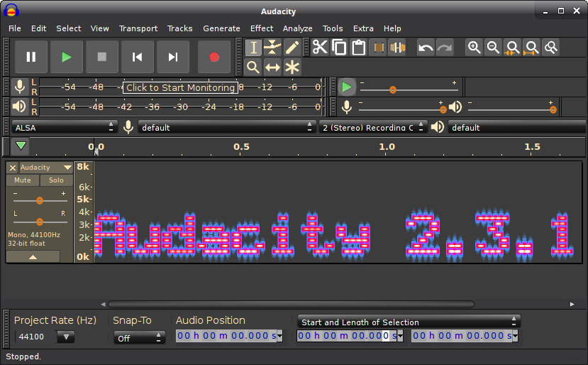Open the Effect menu

[x=262, y=28]
